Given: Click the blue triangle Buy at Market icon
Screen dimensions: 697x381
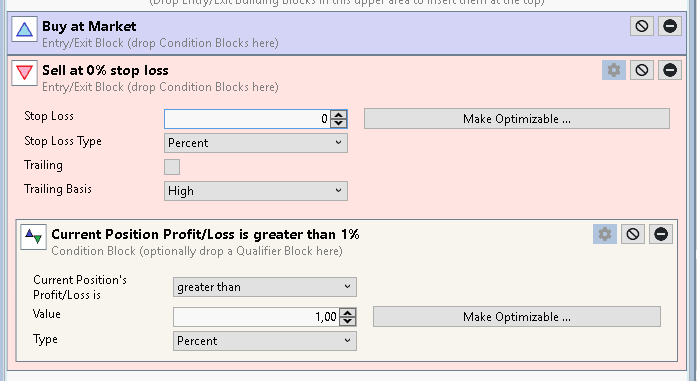Looking at the screenshot, I should 24,29.
